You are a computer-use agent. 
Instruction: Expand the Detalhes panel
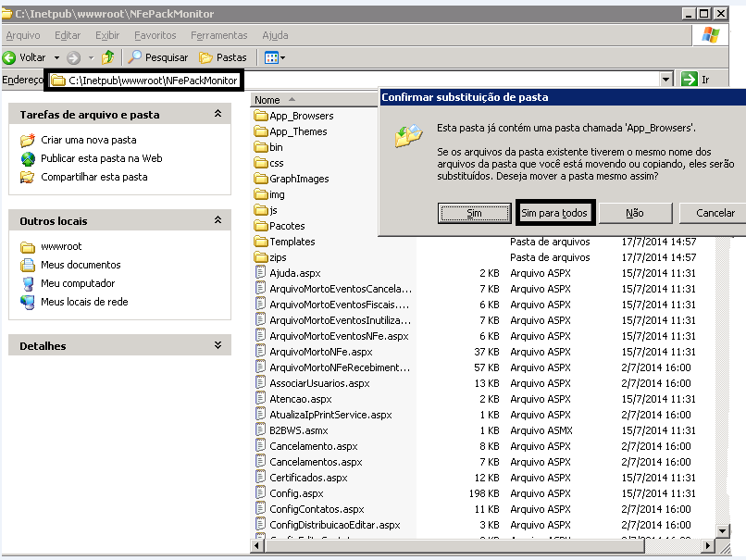pyautogui.click(x=218, y=345)
